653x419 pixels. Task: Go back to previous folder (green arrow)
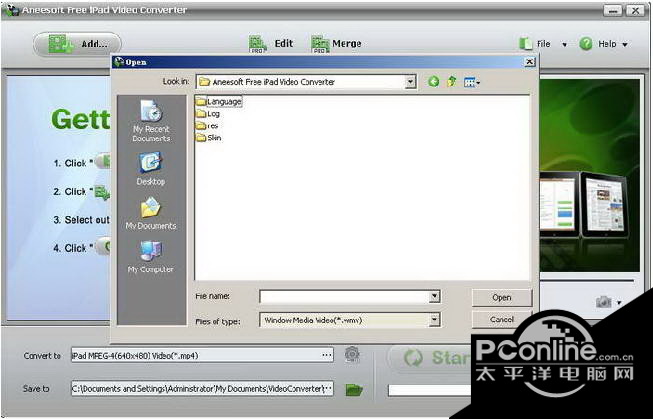tap(433, 82)
